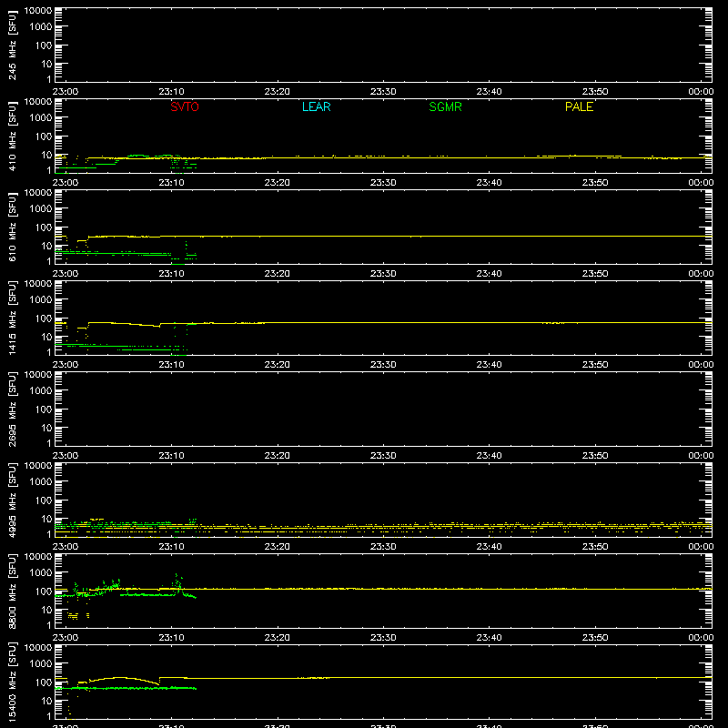Screen dimensions: 728x728
Task: Click the 1000 tick label on 8800 MHz axis
Action: click(x=41, y=573)
